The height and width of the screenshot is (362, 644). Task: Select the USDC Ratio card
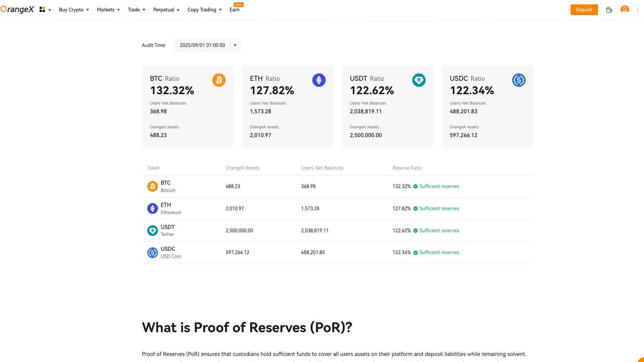488,106
